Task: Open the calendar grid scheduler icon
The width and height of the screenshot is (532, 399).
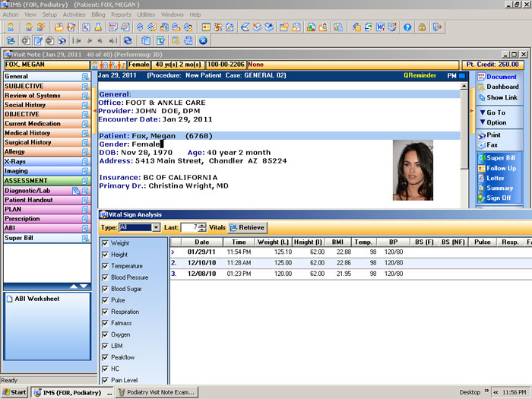Action: (x=206, y=27)
